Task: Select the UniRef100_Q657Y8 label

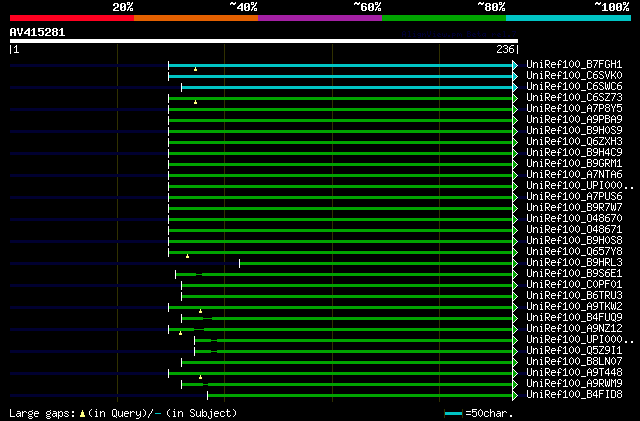Action: [574, 252]
